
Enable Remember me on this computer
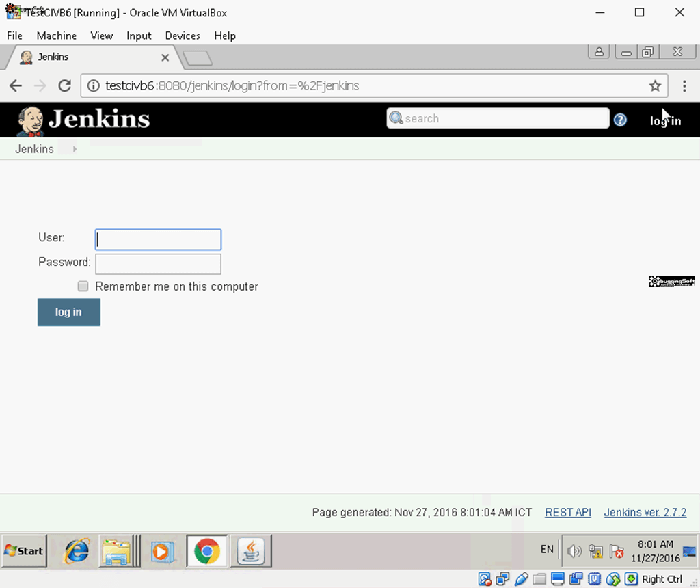[x=83, y=286]
